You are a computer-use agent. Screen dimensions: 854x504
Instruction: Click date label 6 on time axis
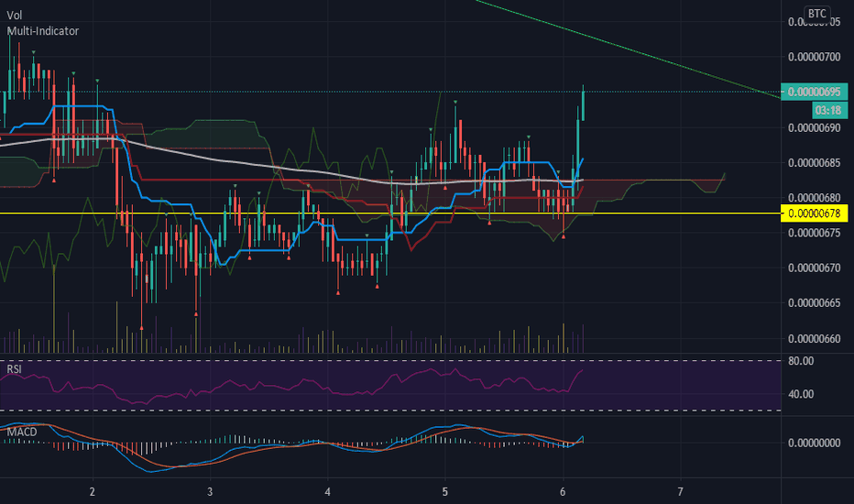563,492
